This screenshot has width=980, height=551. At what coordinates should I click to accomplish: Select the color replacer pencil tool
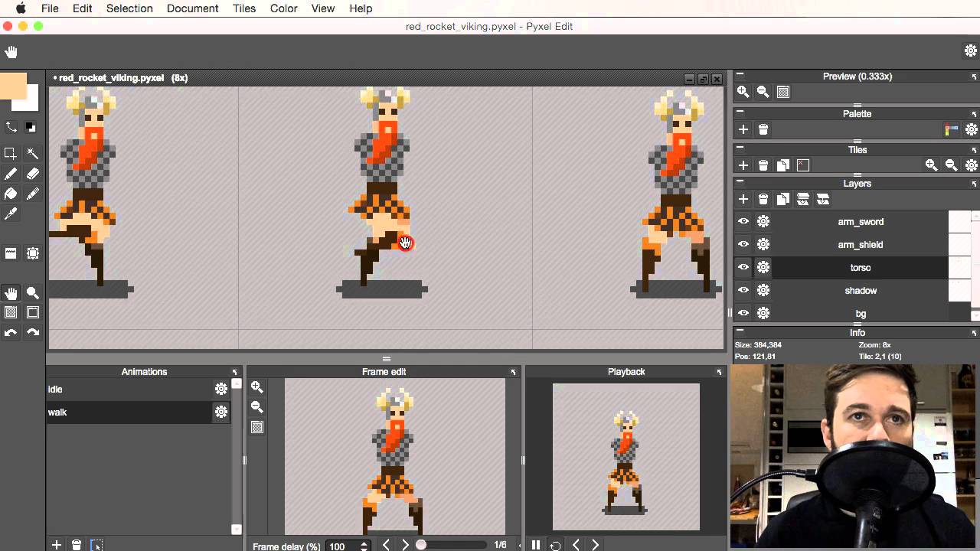33,194
